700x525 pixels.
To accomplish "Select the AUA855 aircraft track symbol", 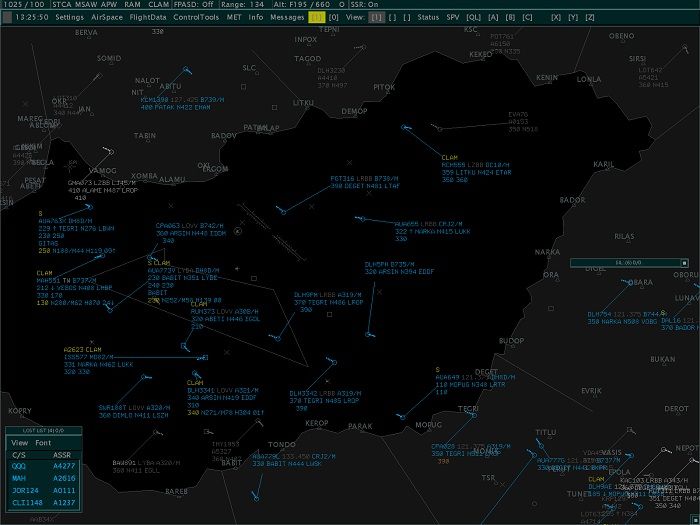I will (x=362, y=219).
